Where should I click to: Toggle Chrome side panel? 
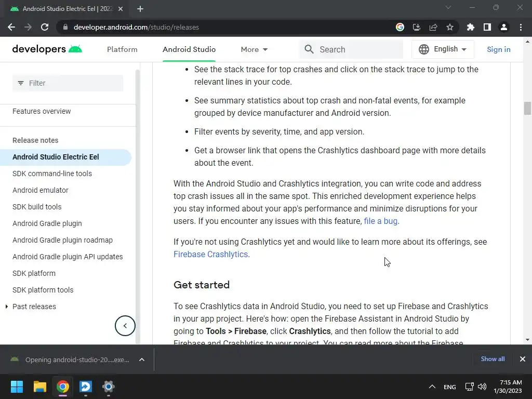487,27
